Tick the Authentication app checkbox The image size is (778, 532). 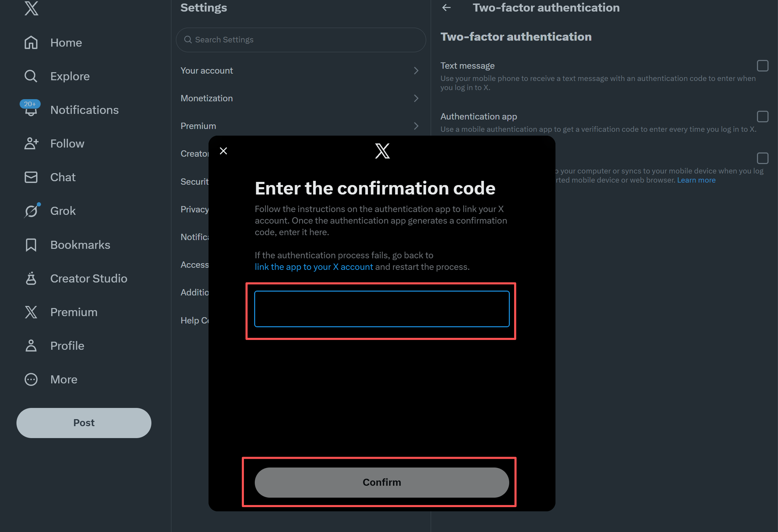763,116
